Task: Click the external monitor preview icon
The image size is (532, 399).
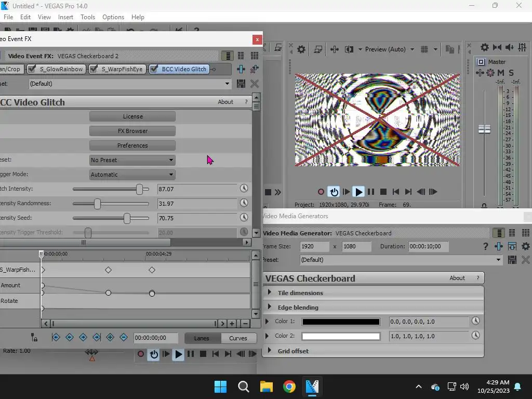Action: [318, 49]
